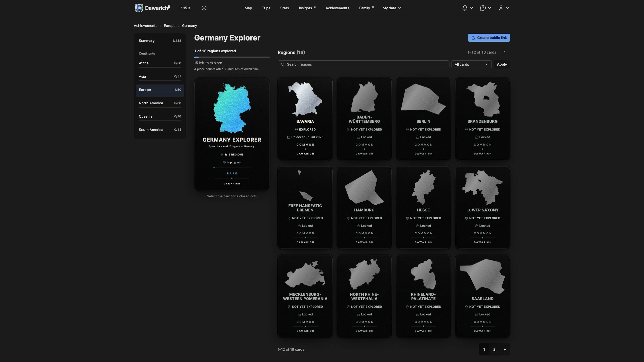Image resolution: width=644 pixels, height=362 pixels.
Task: Click the search magnifier icon
Action: pos(283,64)
